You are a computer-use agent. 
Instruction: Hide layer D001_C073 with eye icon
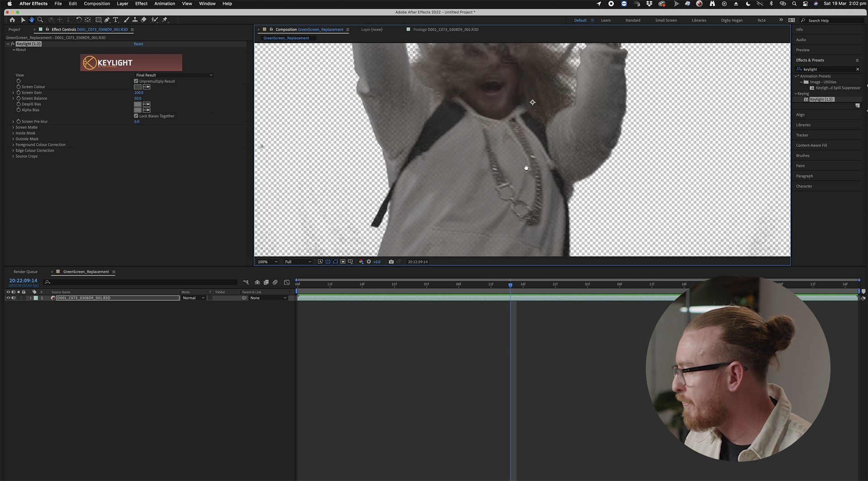pyautogui.click(x=8, y=298)
